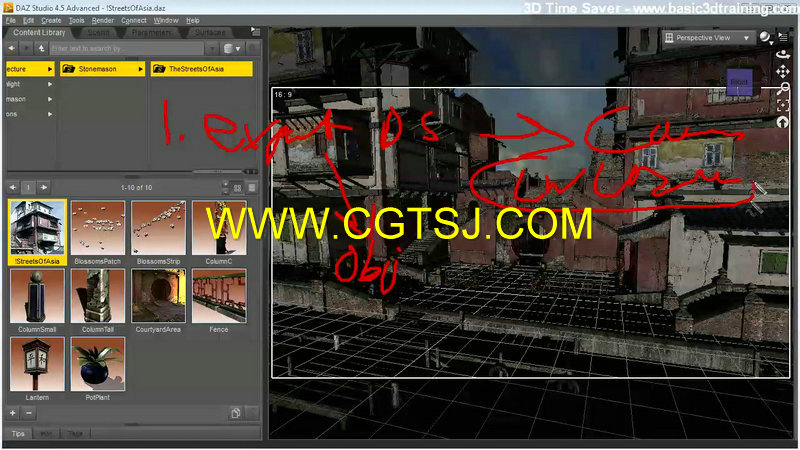Click the reset view arrow icon

coord(782,122)
